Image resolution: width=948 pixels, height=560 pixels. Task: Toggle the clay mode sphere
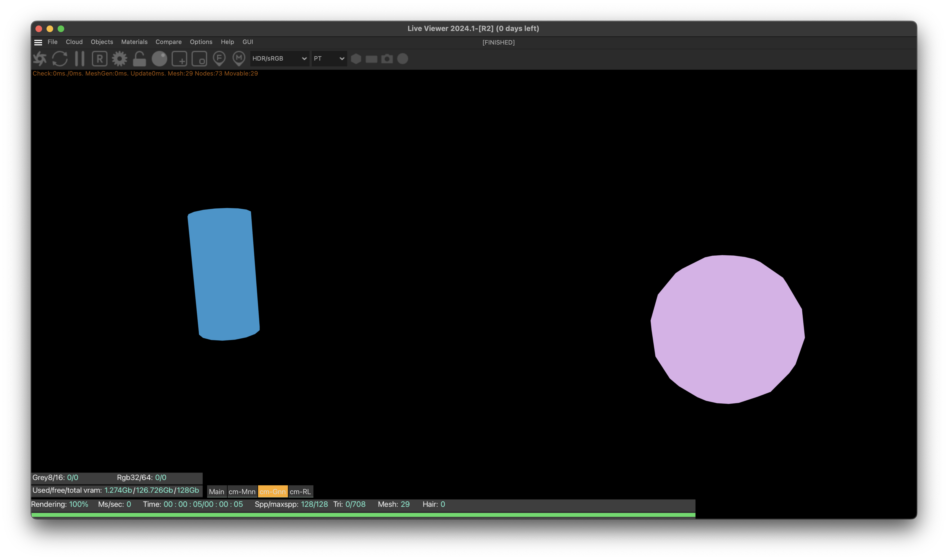pos(159,59)
